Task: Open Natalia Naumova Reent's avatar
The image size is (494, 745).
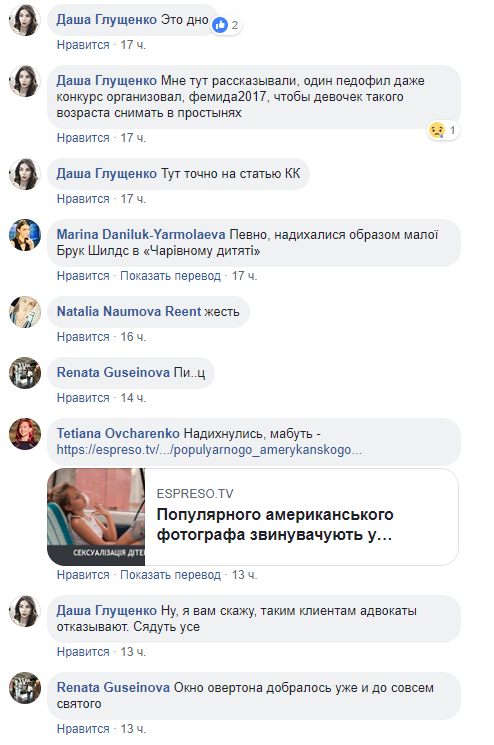Action: [25, 312]
